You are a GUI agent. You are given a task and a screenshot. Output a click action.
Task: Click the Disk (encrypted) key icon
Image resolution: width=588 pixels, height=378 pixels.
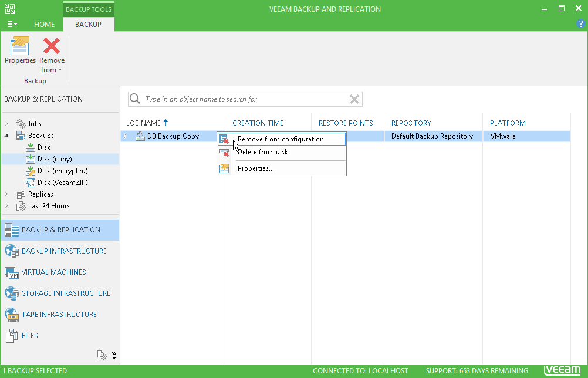[x=31, y=171]
